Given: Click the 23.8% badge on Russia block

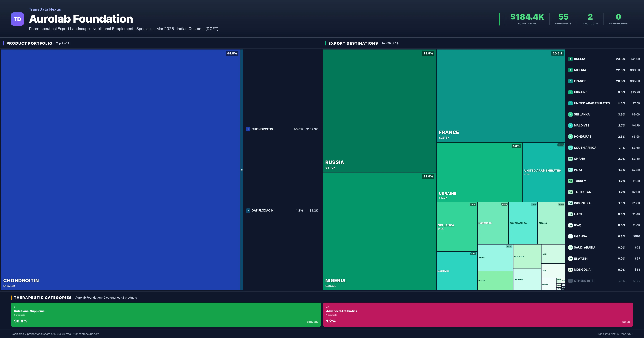Looking at the screenshot, I should 428,54.
